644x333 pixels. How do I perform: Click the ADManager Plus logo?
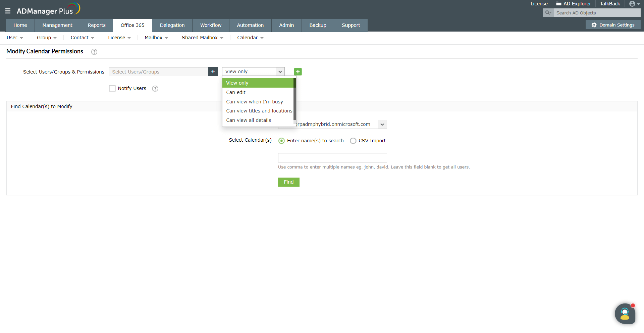(48, 9)
